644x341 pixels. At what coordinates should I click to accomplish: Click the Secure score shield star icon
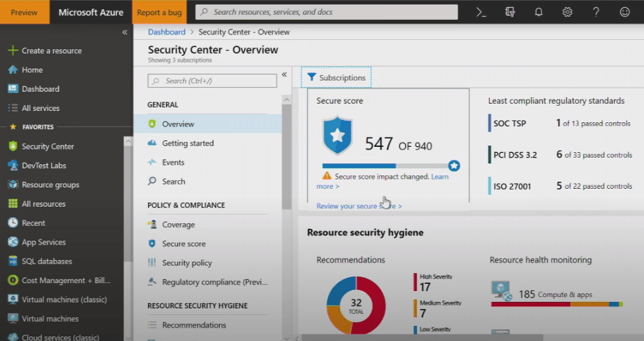337,136
